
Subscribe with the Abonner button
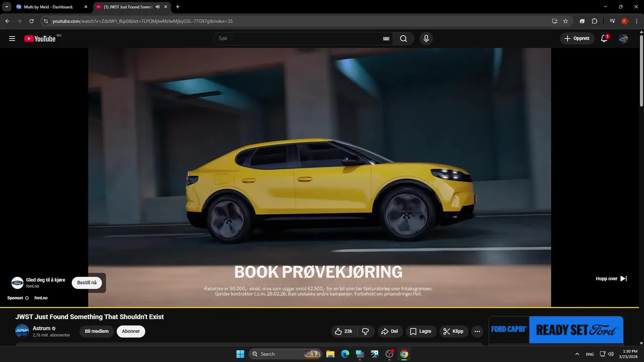tap(131, 331)
